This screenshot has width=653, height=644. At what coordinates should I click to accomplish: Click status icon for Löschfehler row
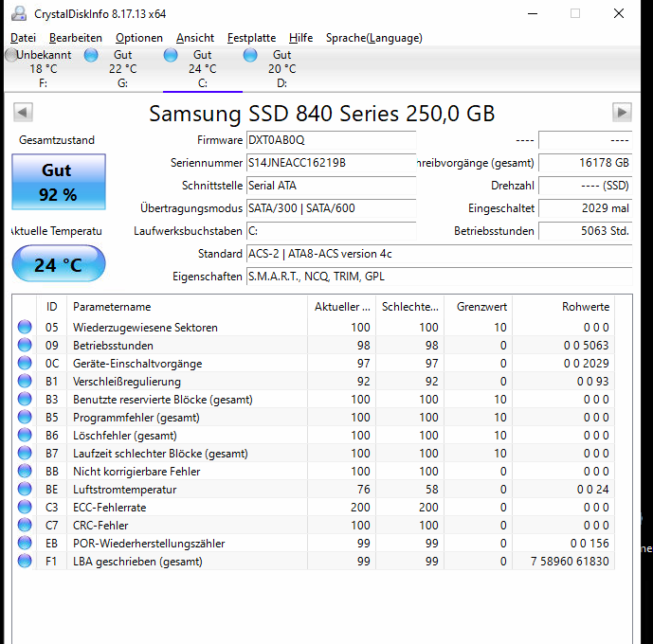tap(25, 435)
